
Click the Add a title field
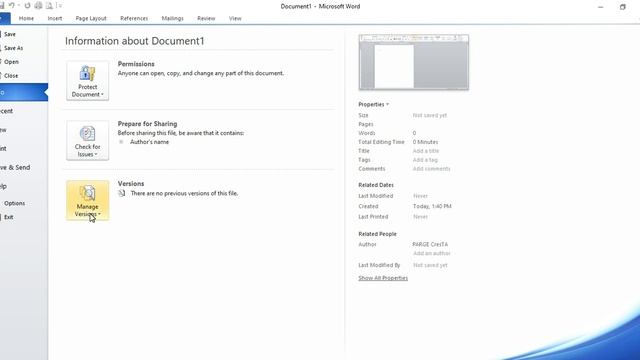tap(426, 151)
